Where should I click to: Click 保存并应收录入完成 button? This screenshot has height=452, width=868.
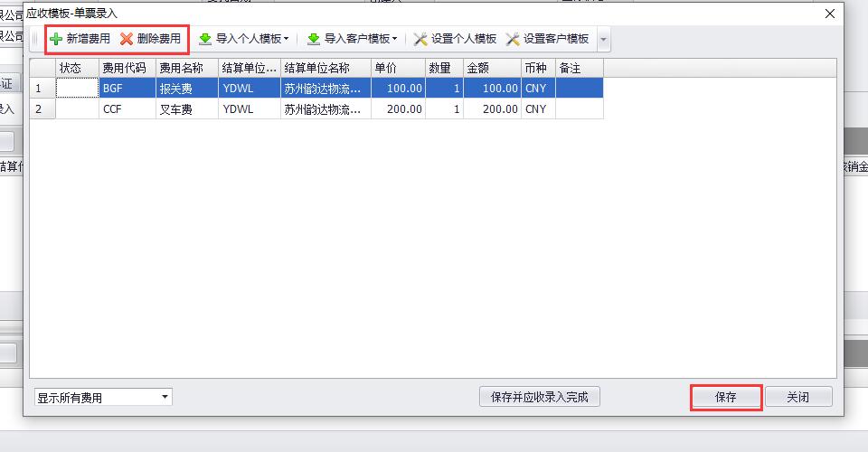[x=539, y=397]
